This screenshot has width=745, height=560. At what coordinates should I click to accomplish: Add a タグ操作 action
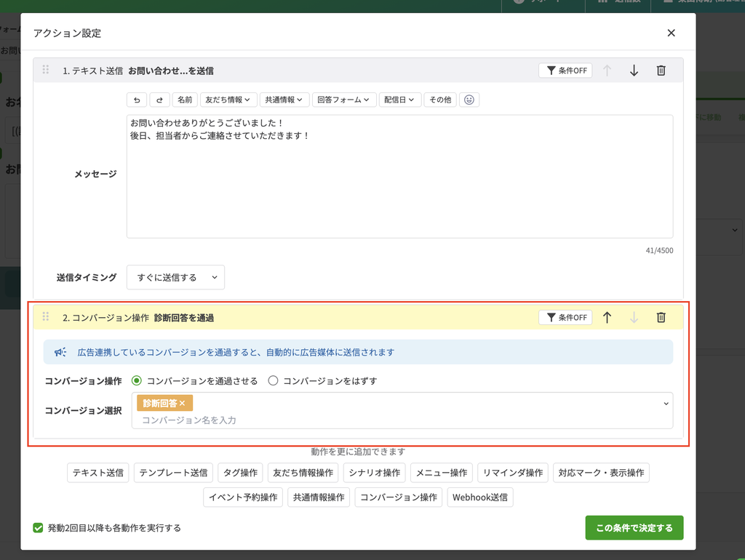240,473
